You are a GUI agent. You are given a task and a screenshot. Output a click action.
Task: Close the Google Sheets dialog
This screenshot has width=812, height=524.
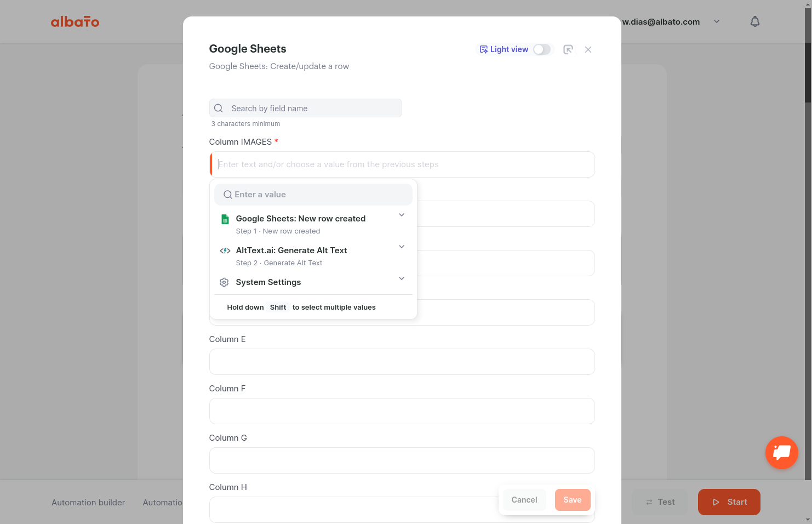point(588,49)
